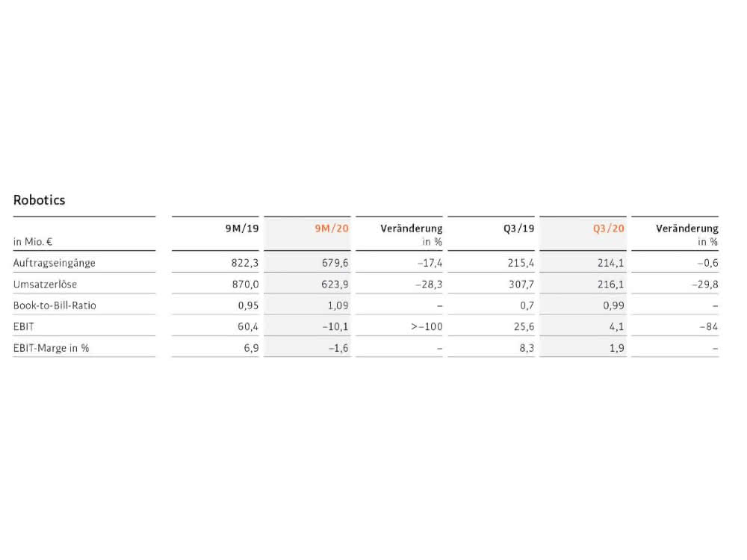
Task: Select the EBIT-Marge in % row label
Action: pyautogui.click(x=51, y=348)
